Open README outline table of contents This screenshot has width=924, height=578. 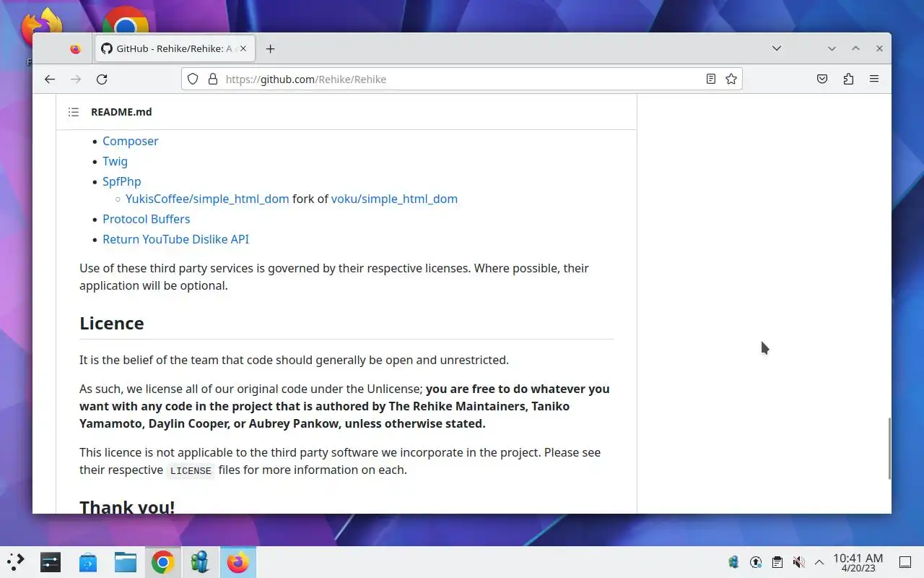tap(74, 112)
